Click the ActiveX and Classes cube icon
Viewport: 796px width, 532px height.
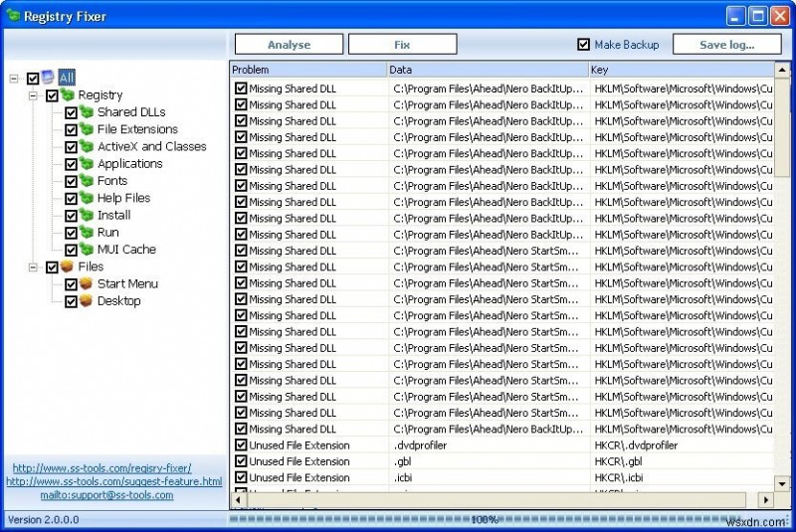pos(87,146)
